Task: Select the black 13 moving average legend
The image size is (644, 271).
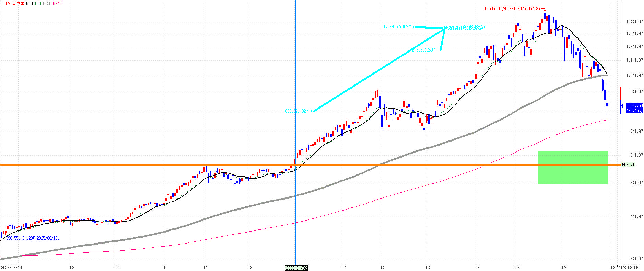Action: (x=30, y=3)
